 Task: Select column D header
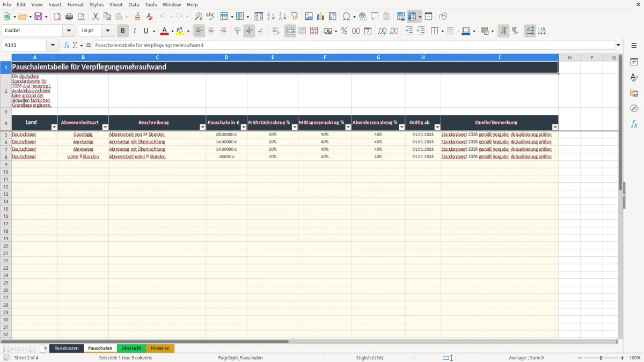coord(226,57)
